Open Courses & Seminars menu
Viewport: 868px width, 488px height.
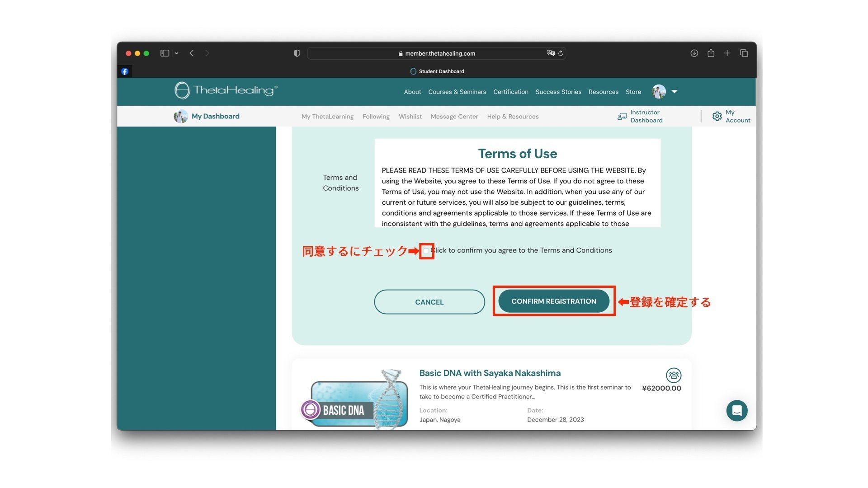coord(457,92)
